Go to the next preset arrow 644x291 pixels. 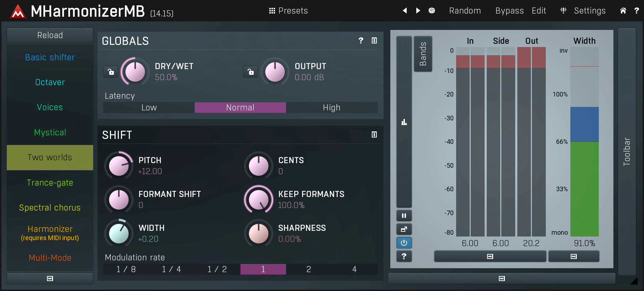pyautogui.click(x=418, y=11)
